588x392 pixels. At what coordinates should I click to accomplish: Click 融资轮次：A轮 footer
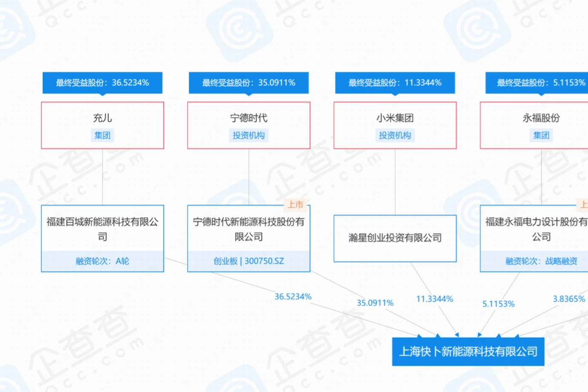(x=102, y=261)
